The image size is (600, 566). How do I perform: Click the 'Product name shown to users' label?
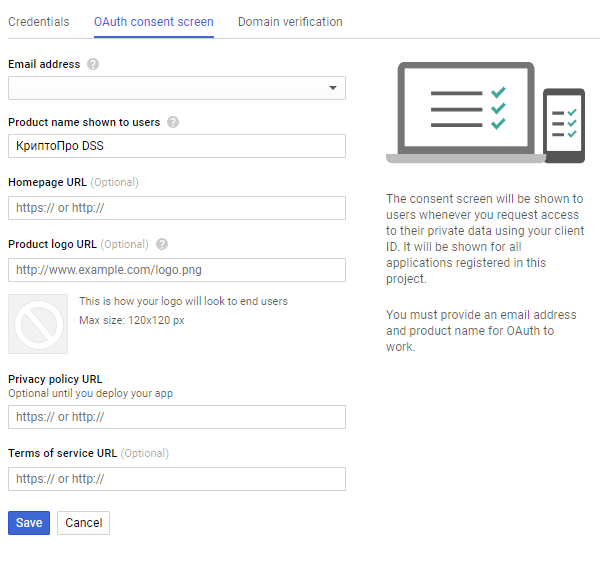[x=84, y=123]
